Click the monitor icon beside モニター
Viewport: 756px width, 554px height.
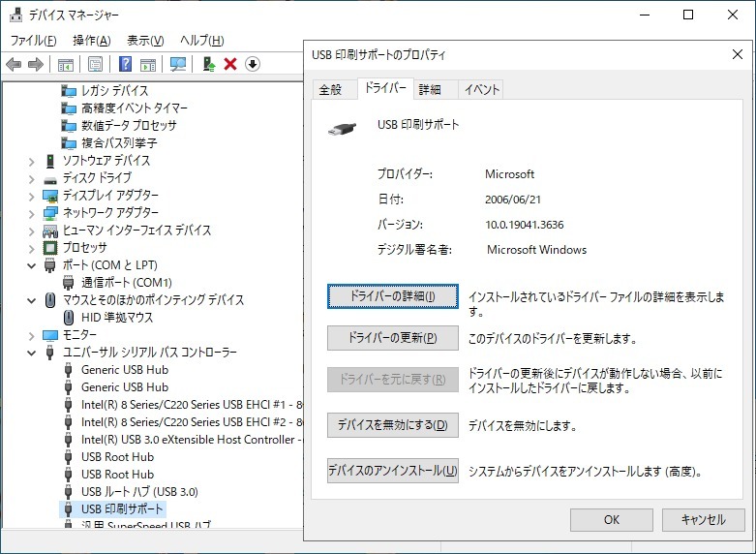click(x=50, y=335)
